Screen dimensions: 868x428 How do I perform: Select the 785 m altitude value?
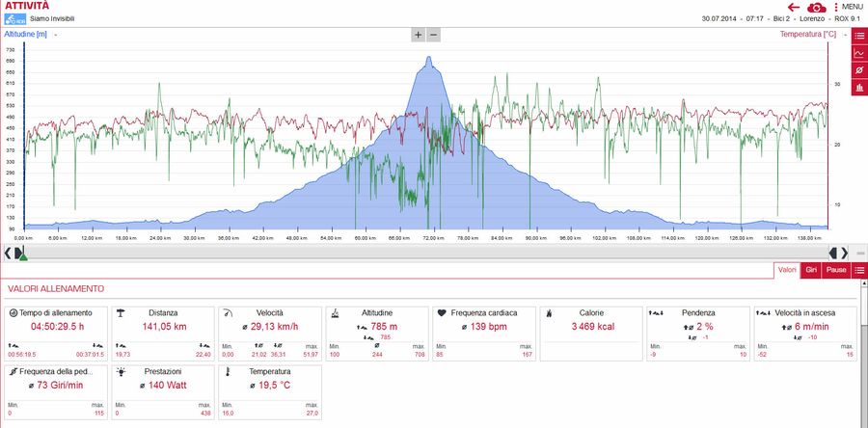[x=382, y=327]
